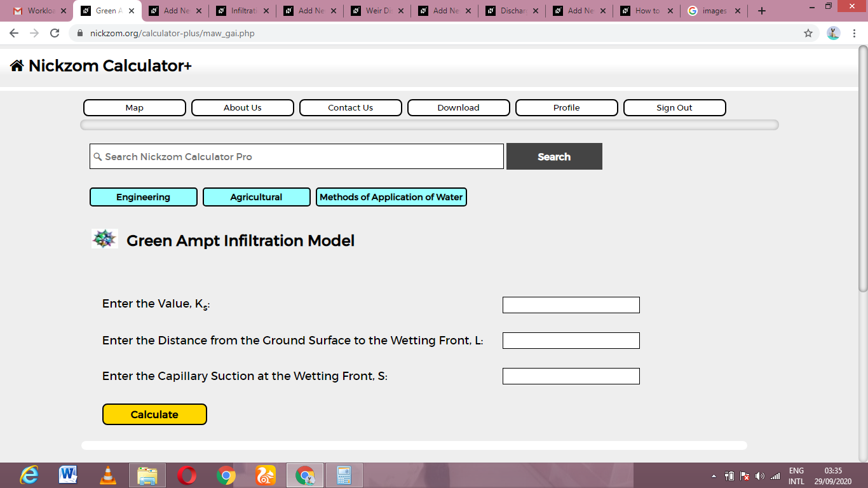Open the Profile page

567,107
